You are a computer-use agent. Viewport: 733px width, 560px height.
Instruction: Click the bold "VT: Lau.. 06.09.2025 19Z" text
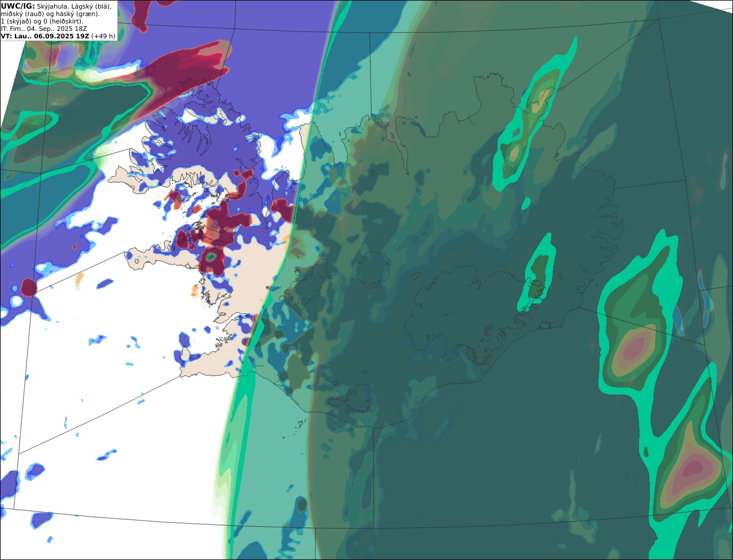45,36
